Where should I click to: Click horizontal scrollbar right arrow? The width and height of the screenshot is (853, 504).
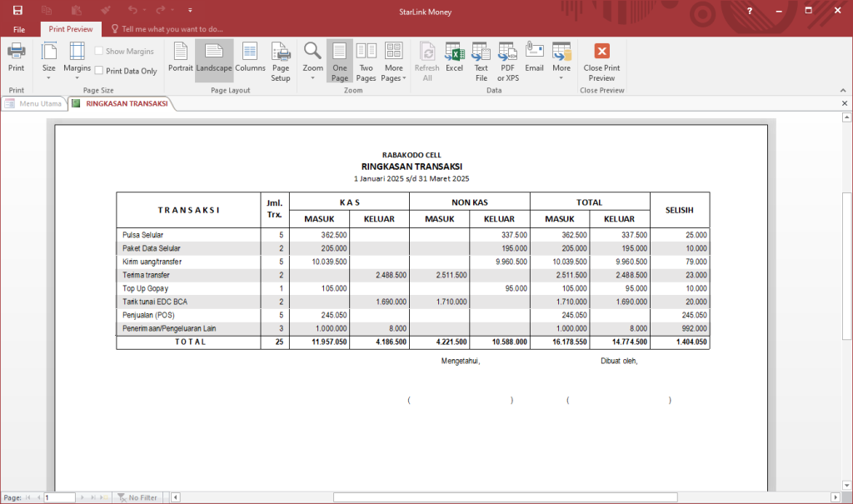click(x=836, y=497)
